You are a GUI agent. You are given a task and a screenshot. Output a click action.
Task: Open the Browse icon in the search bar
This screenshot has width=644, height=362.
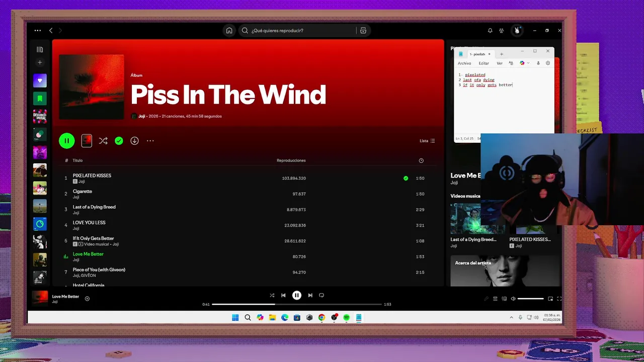pyautogui.click(x=363, y=31)
